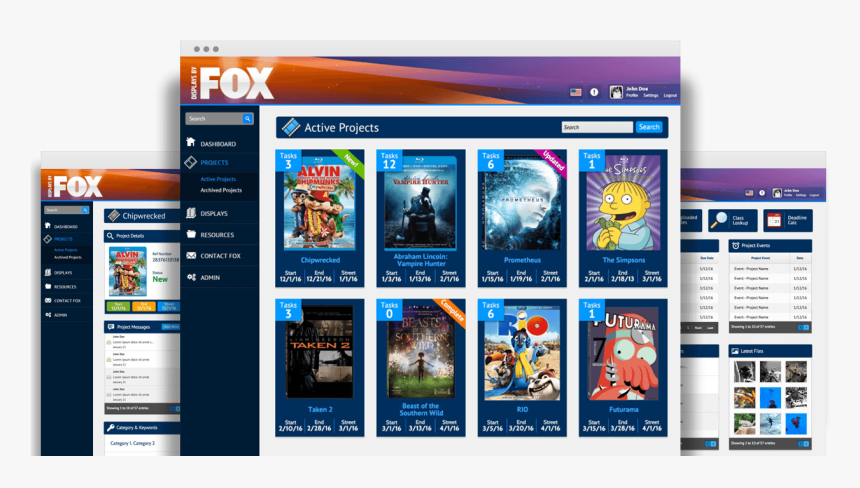Click the Active Projects search field
This screenshot has width=860, height=488.
596,127
